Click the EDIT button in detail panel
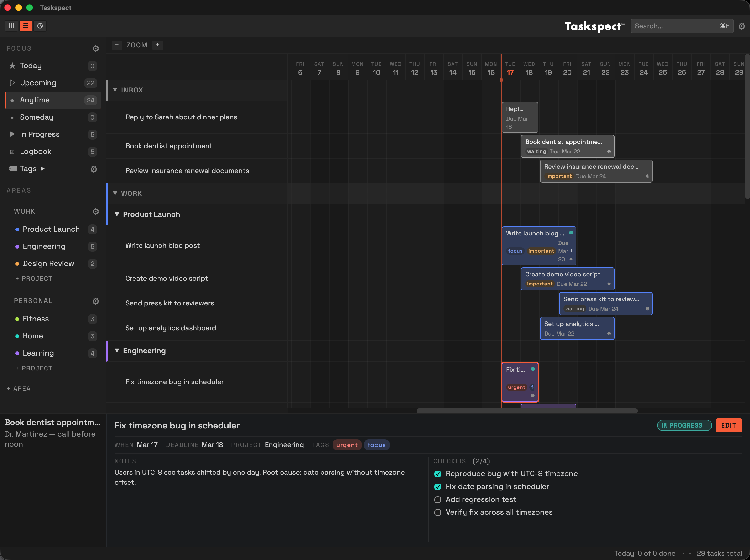750x560 pixels. (x=729, y=426)
